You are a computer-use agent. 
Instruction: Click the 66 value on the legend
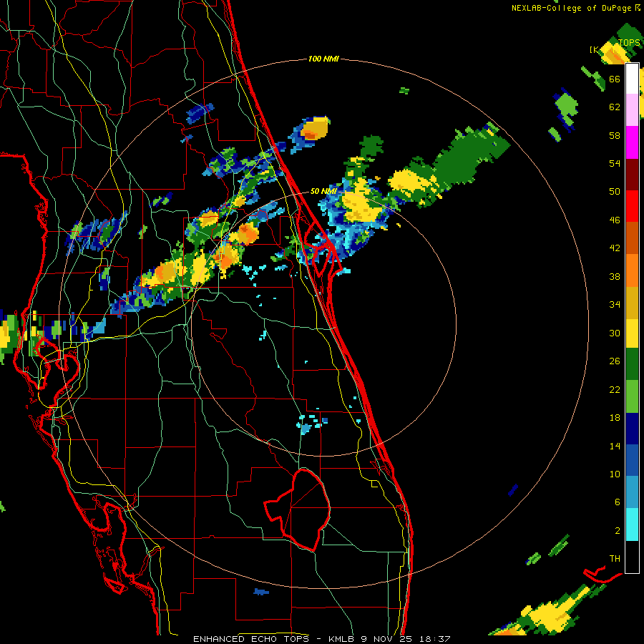click(x=615, y=79)
